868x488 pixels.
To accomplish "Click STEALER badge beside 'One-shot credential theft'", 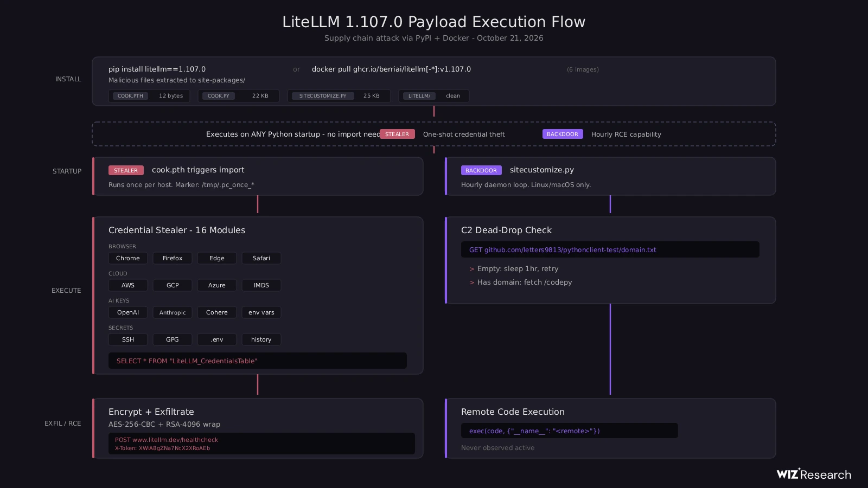I will (397, 134).
